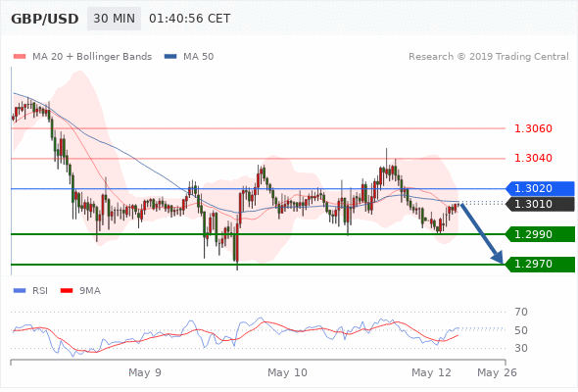Click the MA 50 blue legend swatch

click(x=170, y=57)
